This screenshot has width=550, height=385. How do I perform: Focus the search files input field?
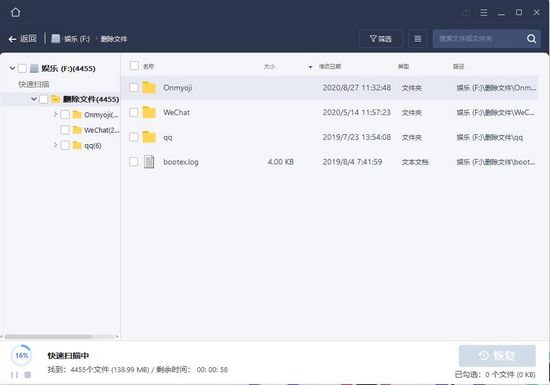(478, 39)
